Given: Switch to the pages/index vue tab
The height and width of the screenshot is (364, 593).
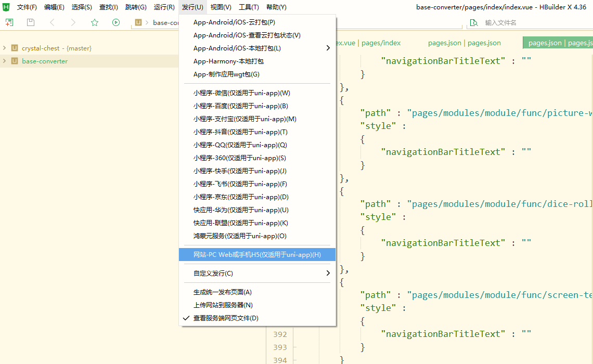Looking at the screenshot, I should [368, 43].
